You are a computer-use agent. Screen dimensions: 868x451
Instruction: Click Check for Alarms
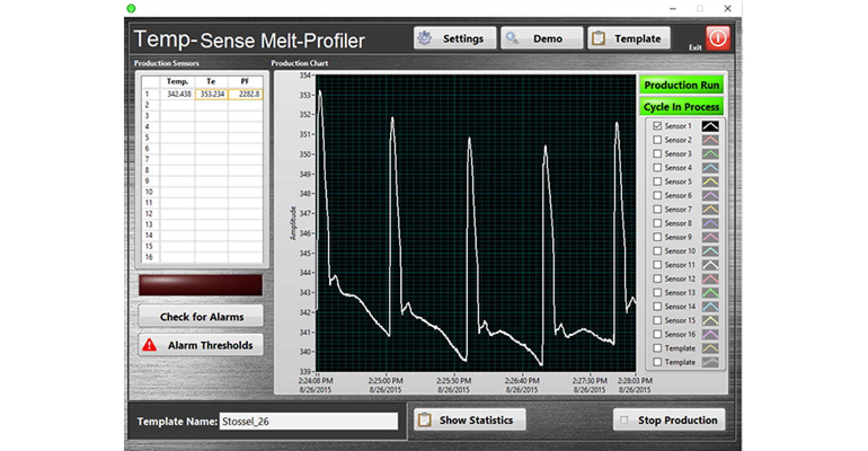(201, 316)
